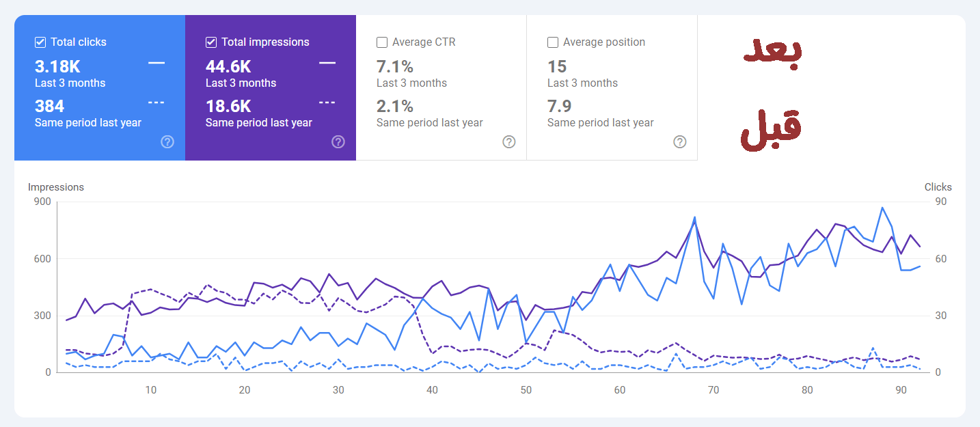The width and height of the screenshot is (980, 427).
Task: Click the red Arabic text بعد
Action: tap(772, 54)
